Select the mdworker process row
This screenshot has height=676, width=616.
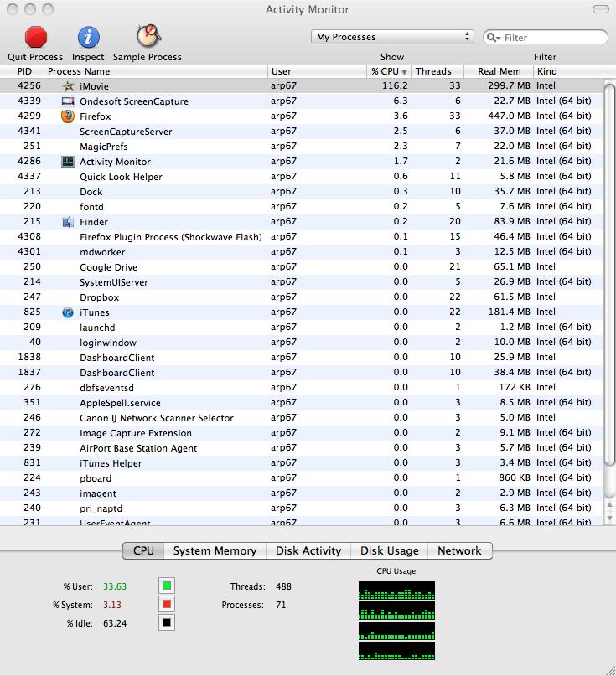point(302,252)
